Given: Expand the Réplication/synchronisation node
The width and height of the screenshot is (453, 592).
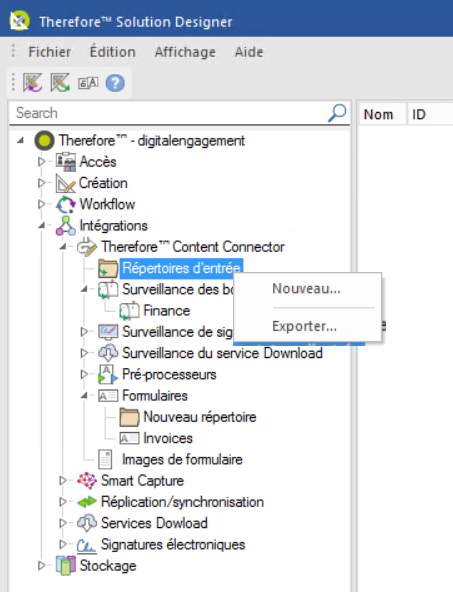Looking at the screenshot, I should (x=63, y=502).
